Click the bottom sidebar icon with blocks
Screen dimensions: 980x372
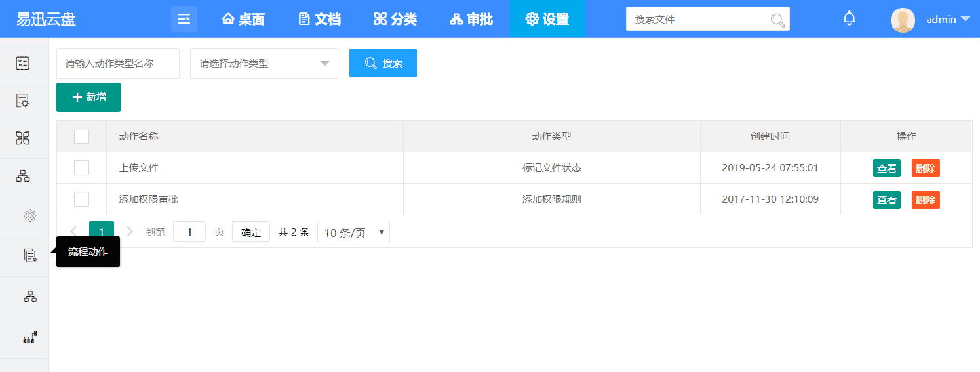[30, 338]
